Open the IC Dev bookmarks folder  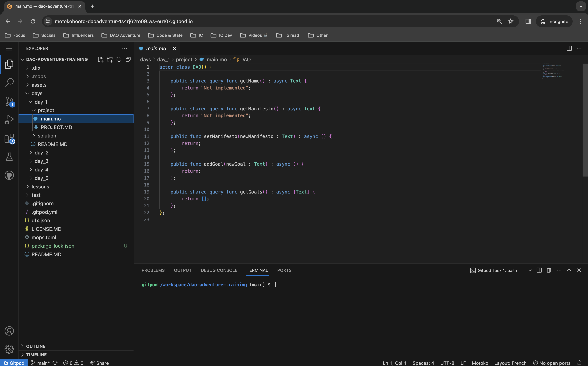click(x=221, y=35)
